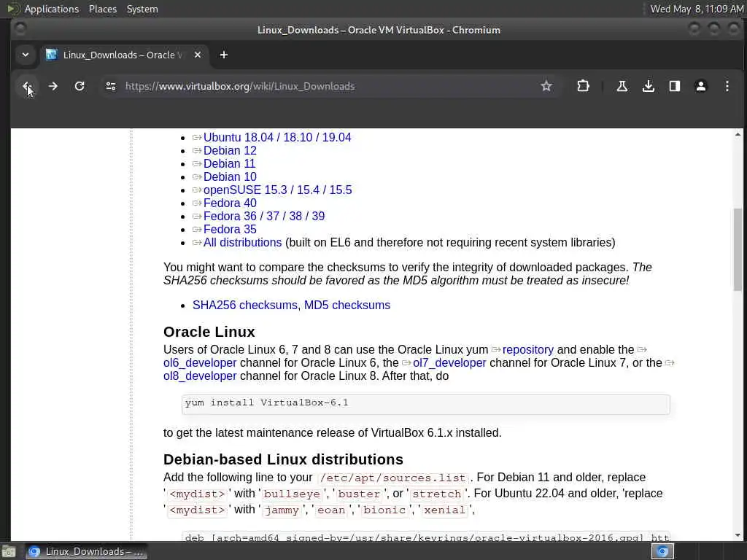Open the Debian 12 download link

click(230, 150)
